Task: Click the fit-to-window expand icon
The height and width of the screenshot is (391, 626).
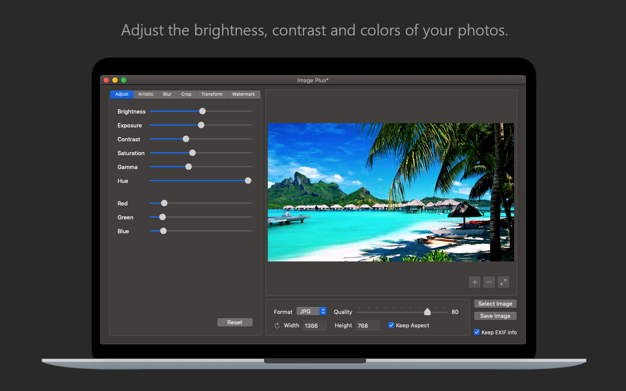Action: coord(503,282)
